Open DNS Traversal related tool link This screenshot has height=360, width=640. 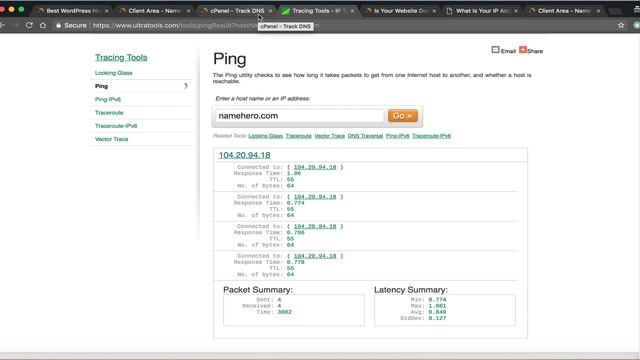365,136
